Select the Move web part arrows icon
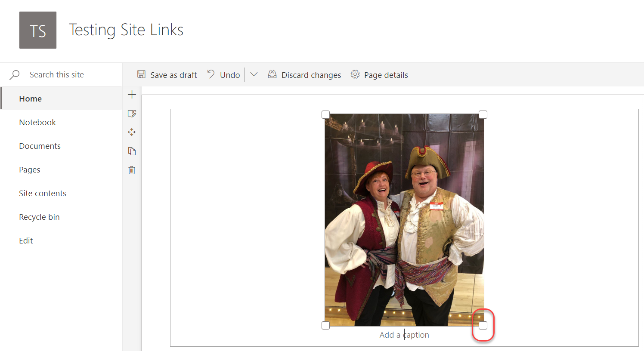644x351 pixels. point(132,132)
